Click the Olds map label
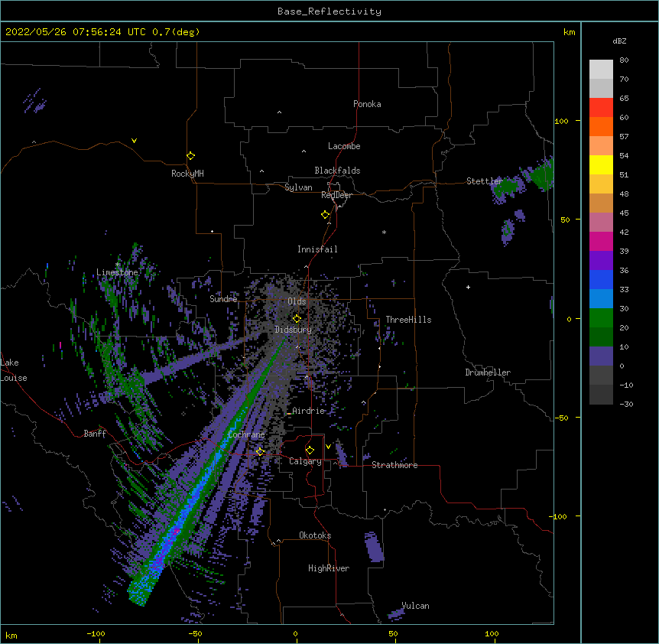 coord(297,301)
